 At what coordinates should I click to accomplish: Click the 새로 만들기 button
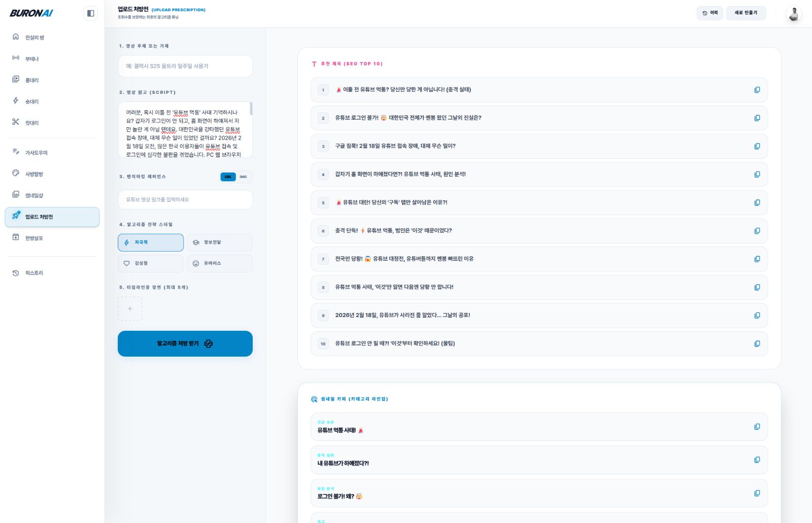click(x=746, y=13)
